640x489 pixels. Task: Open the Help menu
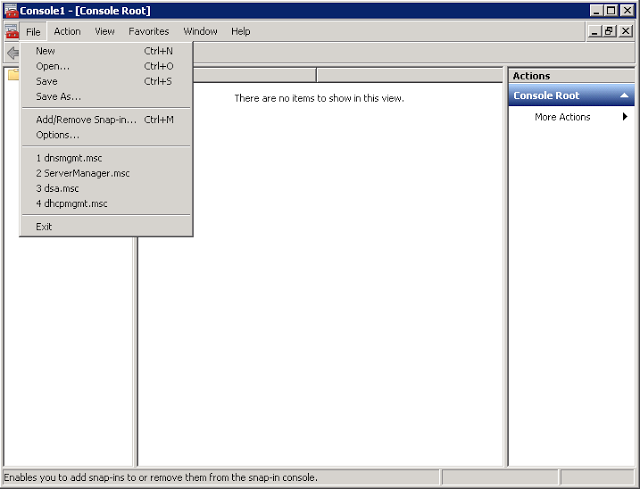point(240,31)
